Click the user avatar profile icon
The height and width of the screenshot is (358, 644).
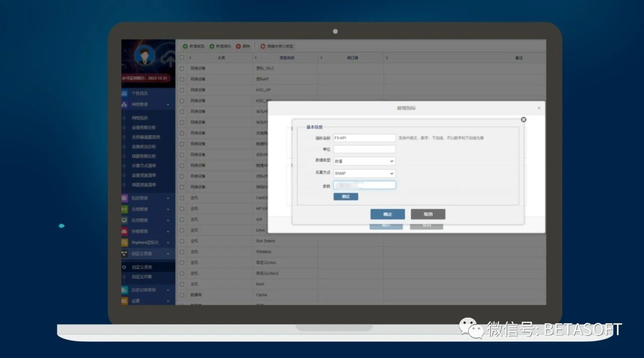(x=144, y=55)
